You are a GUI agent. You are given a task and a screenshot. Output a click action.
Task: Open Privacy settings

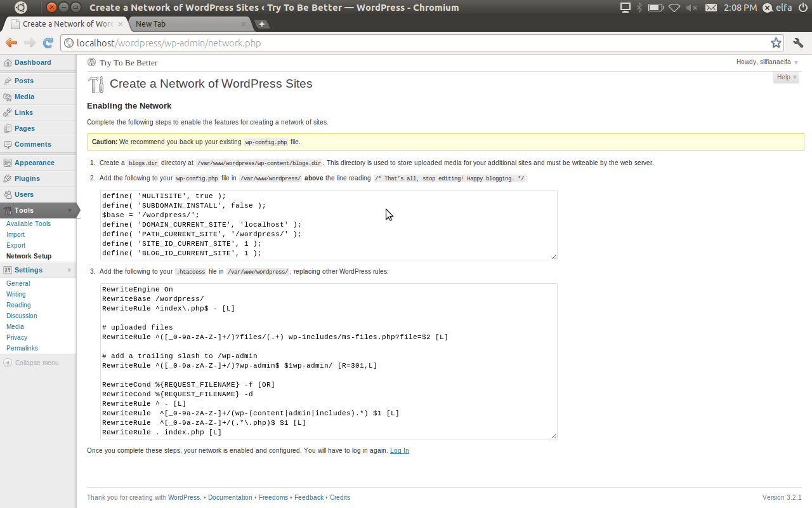click(x=16, y=338)
